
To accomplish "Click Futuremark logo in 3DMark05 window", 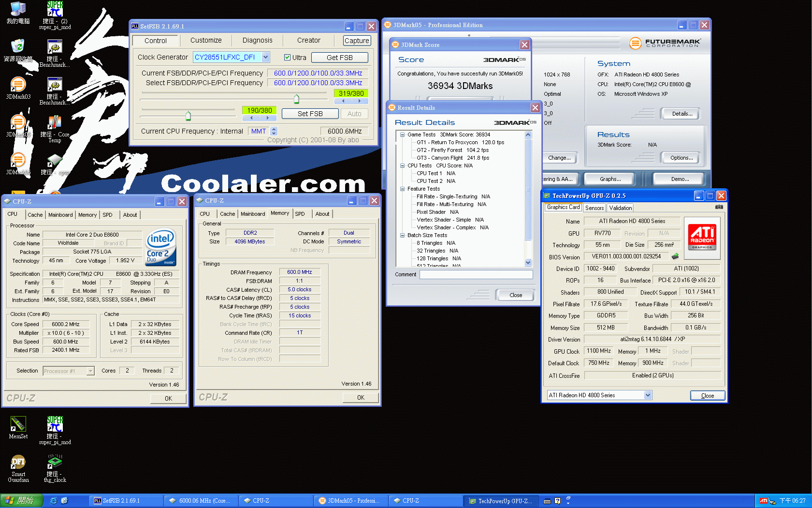I will pos(665,43).
